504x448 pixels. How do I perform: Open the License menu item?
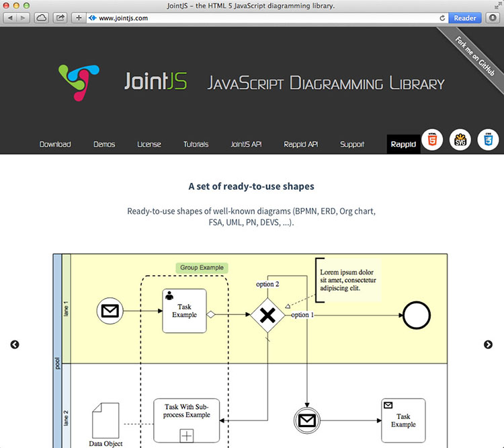pyautogui.click(x=149, y=144)
